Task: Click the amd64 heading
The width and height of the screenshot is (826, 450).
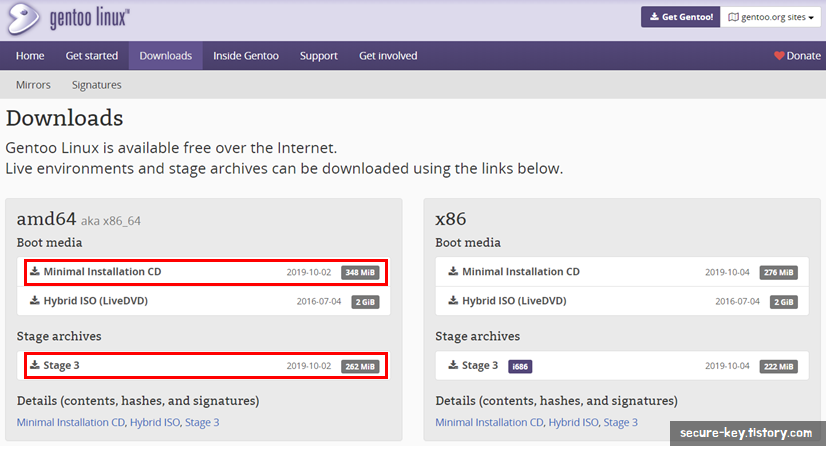Action: click(46, 219)
